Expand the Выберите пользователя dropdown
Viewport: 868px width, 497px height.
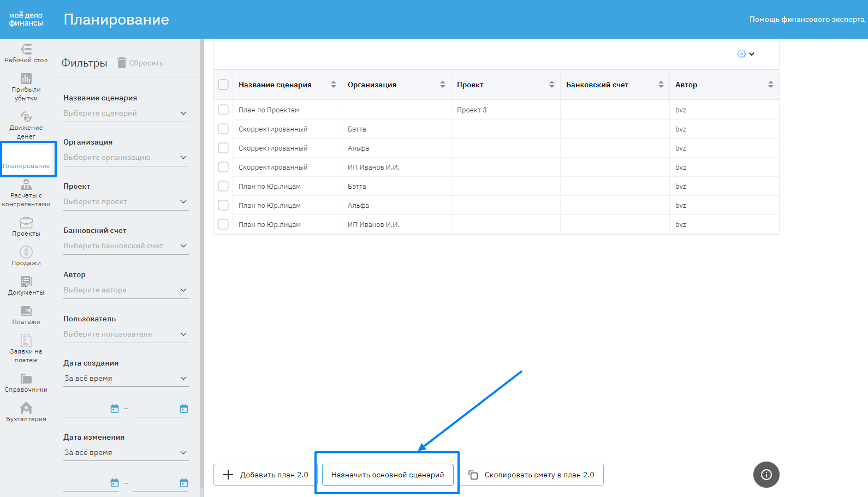tap(126, 334)
